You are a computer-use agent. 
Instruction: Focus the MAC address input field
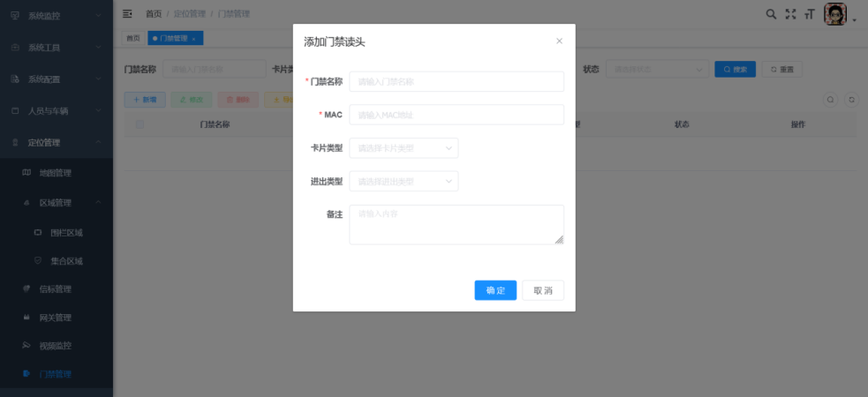(x=457, y=115)
